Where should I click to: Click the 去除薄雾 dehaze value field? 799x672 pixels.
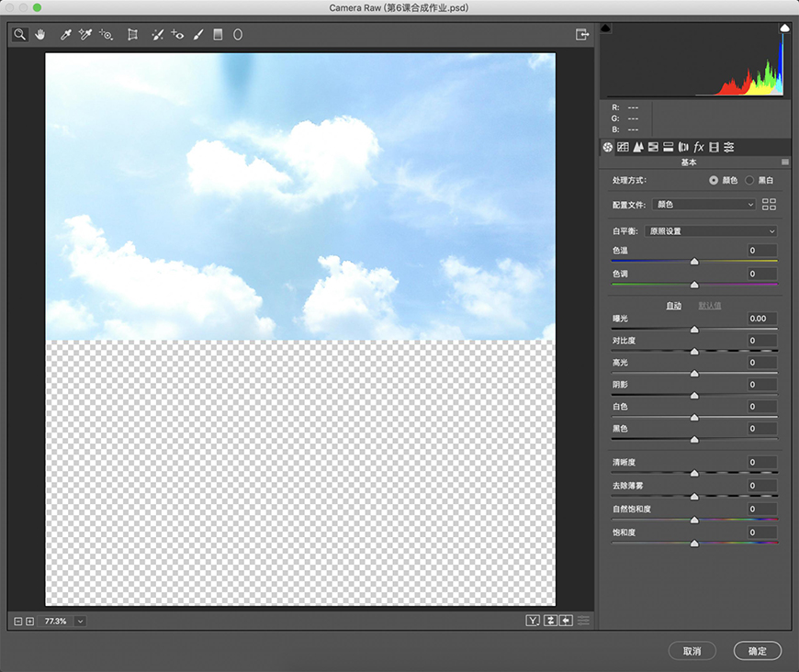pyautogui.click(x=762, y=486)
